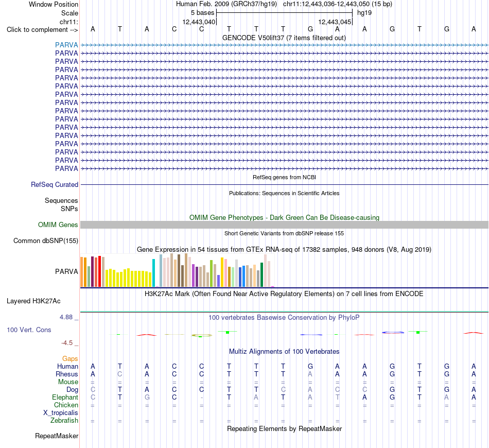Click the 'Mouse' alignment row label
Screen dimensions: 489x448
pyautogui.click(x=68, y=382)
